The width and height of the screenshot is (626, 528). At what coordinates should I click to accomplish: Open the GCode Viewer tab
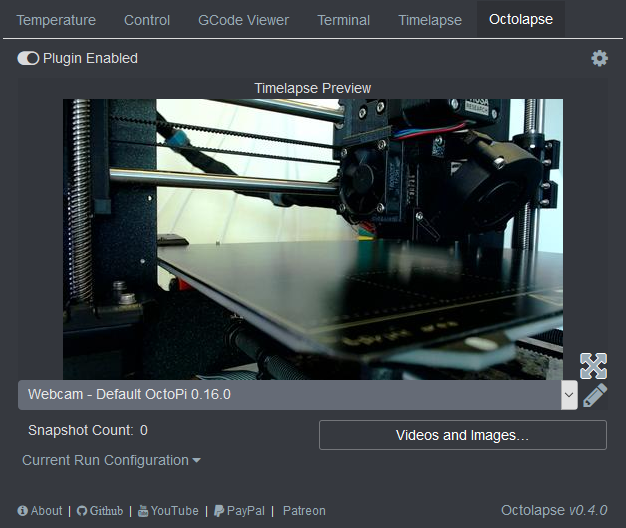click(244, 20)
